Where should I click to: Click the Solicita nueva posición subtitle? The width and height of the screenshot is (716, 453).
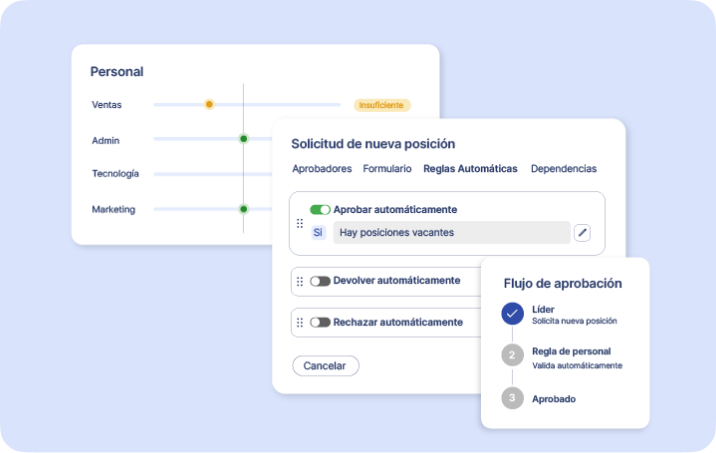tap(574, 321)
